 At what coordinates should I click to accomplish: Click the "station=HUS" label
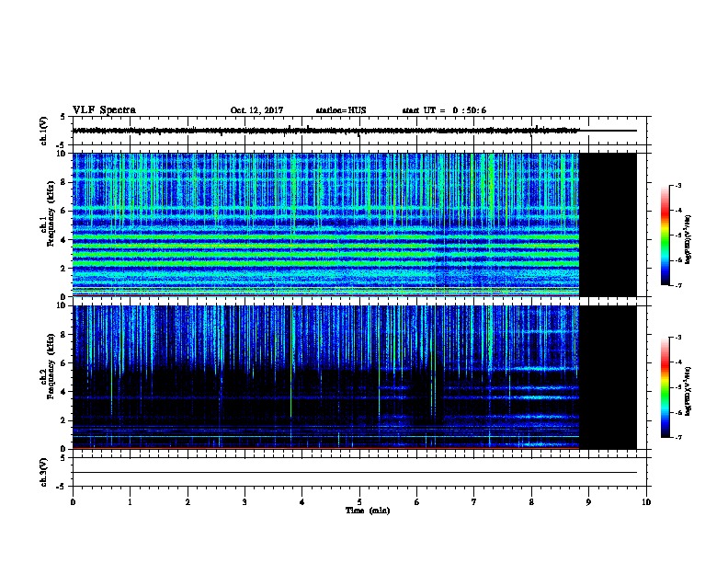[341, 110]
